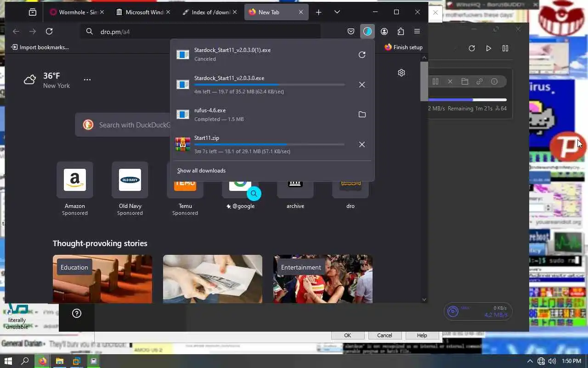The image size is (588, 368).
Task: Click the download manager's blue progress bar
Action: 467,99
